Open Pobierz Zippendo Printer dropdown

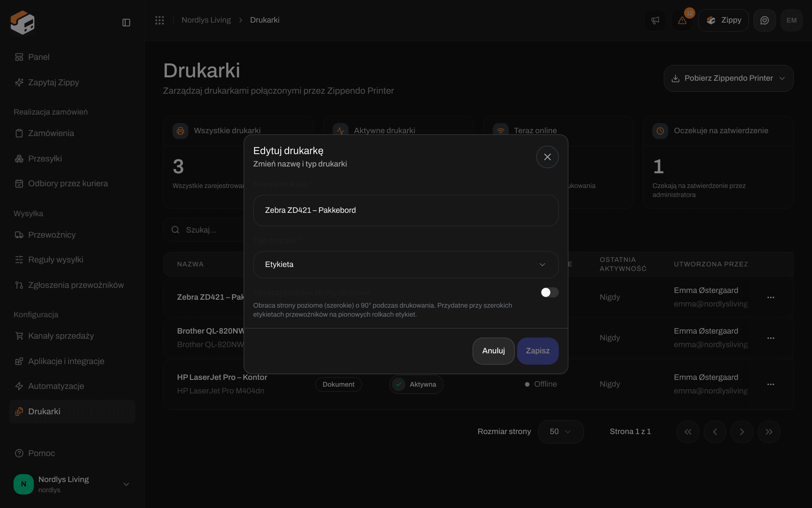[x=729, y=78]
